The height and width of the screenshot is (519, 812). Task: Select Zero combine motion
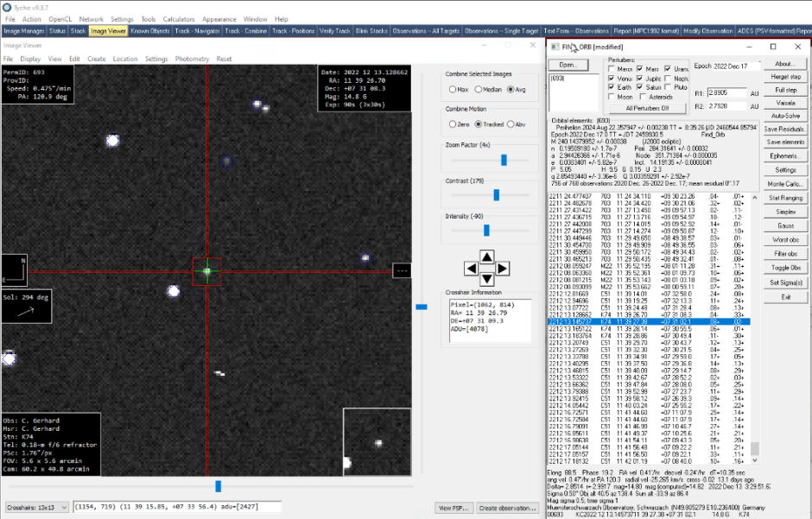pyautogui.click(x=452, y=124)
